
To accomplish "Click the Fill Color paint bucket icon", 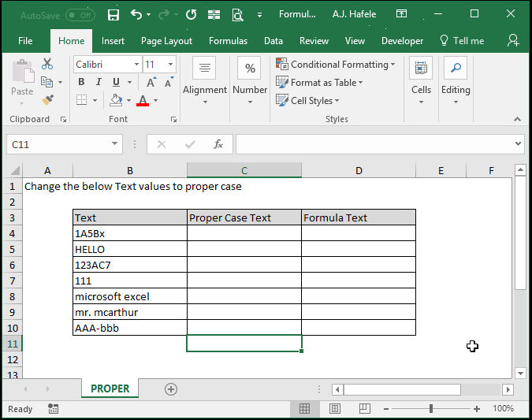I will pos(117,100).
